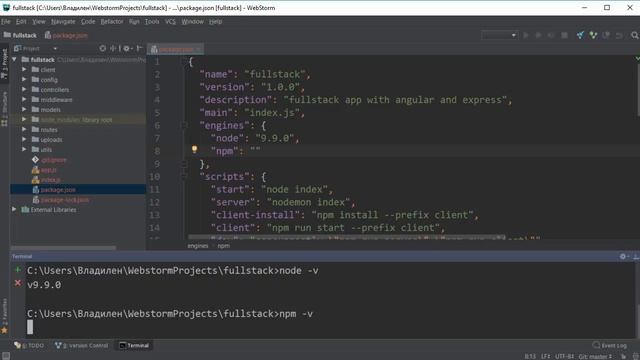The height and width of the screenshot is (360, 640).
Task: Click the editor horizontal scrollbar
Action: coord(346,236)
